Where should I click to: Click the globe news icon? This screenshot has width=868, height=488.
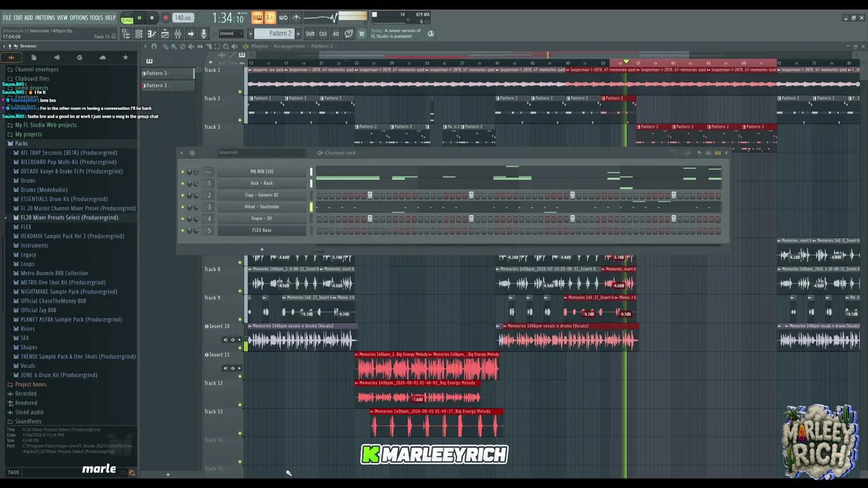tap(430, 33)
